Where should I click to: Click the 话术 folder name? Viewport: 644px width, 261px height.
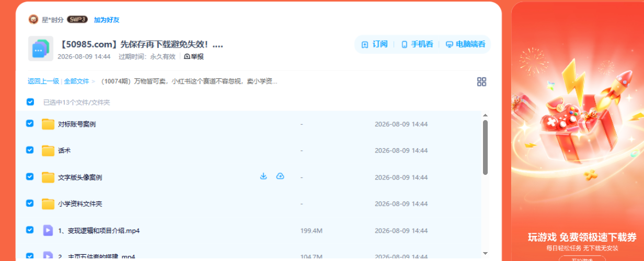64,150
